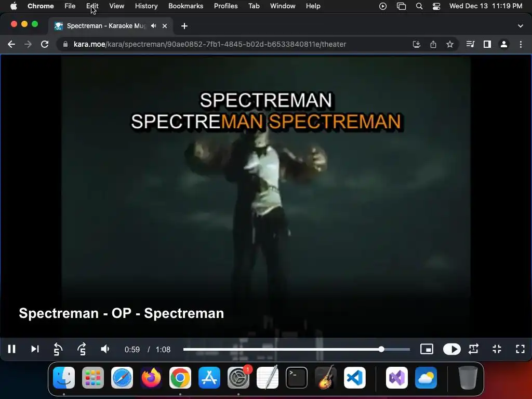Click the video title Spectreman - OP - Spectreman
Image resolution: width=532 pixels, height=399 pixels.
pos(122,313)
